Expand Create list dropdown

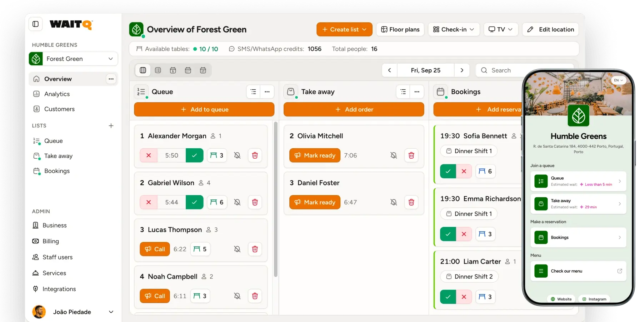tap(344, 29)
